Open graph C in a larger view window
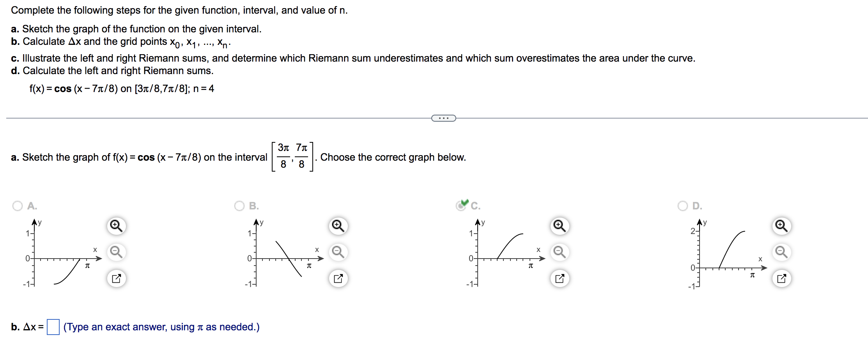868x351 pixels. coord(560,278)
